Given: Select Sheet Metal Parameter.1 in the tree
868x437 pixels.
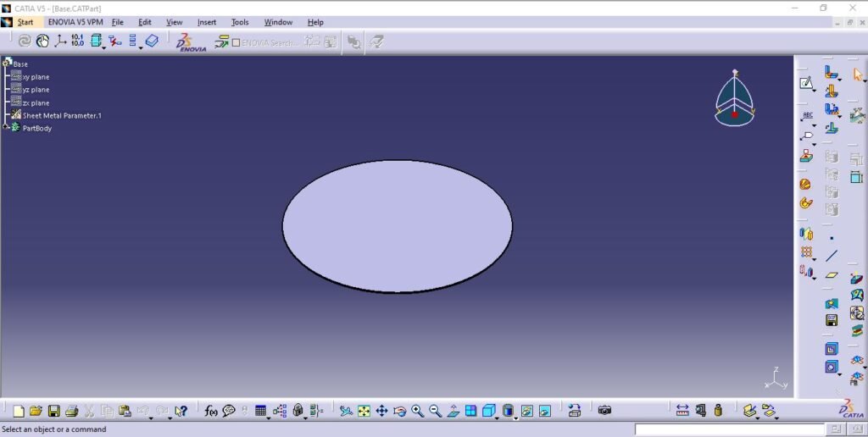Looking at the screenshot, I should point(62,116).
